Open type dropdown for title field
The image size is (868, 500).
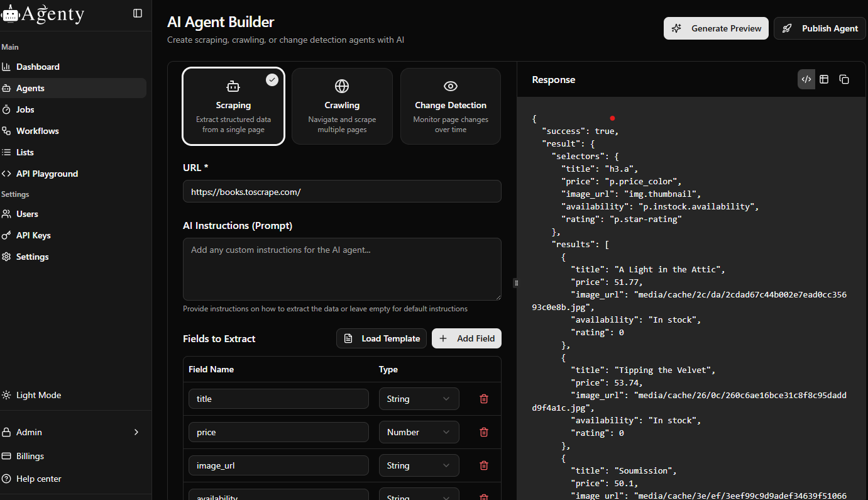click(419, 399)
